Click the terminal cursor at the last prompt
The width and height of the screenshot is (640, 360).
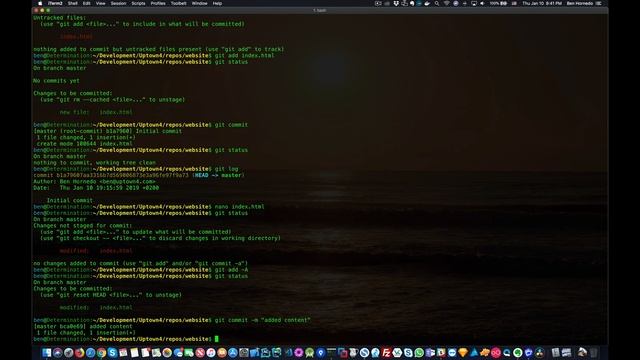click(x=217, y=339)
